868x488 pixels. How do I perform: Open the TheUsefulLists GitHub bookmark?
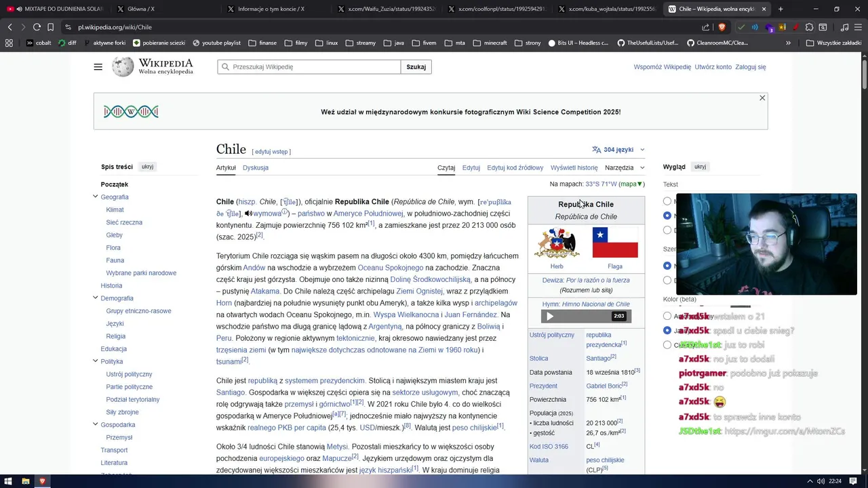[648, 43]
